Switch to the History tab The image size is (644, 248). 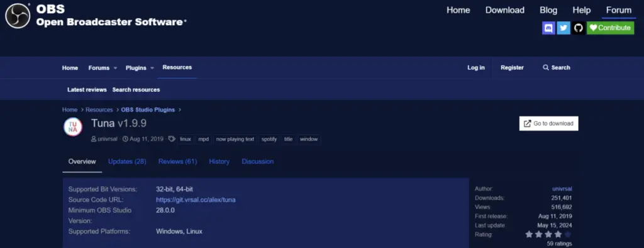click(x=219, y=162)
